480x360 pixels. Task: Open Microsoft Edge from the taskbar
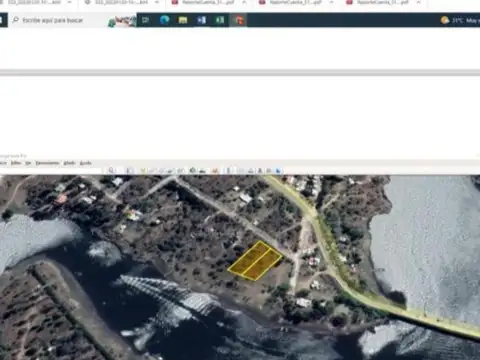tap(164, 20)
